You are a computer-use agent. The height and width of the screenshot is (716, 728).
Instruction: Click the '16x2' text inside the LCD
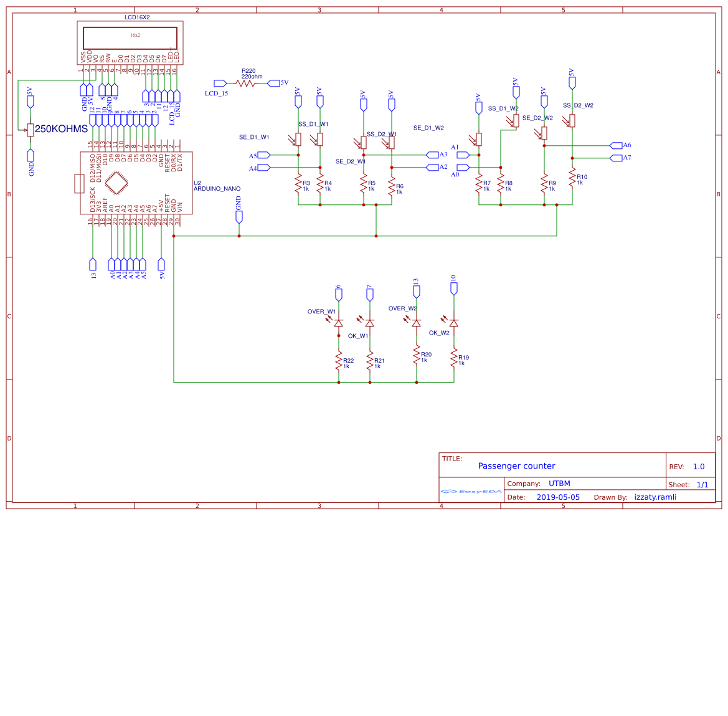pos(135,36)
